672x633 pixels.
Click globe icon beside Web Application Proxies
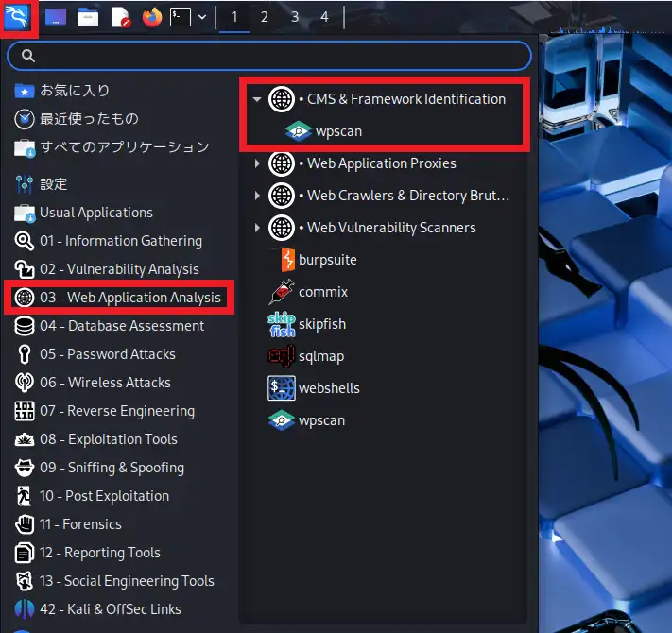[x=282, y=163]
